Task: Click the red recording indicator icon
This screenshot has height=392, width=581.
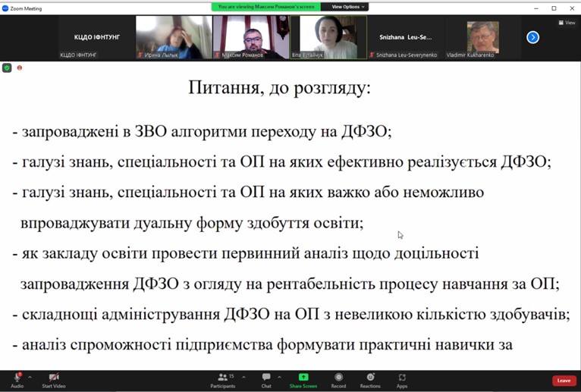Action: click(x=20, y=67)
